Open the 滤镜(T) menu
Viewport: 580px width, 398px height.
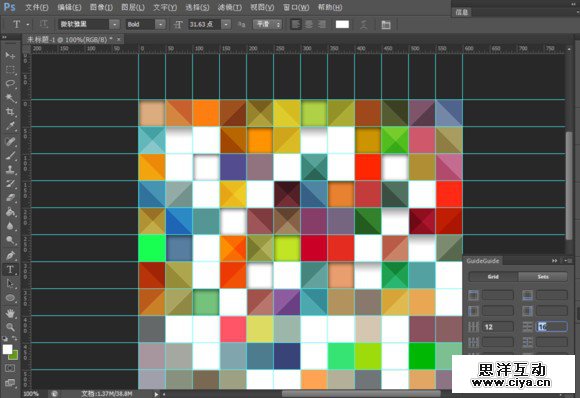click(x=230, y=7)
